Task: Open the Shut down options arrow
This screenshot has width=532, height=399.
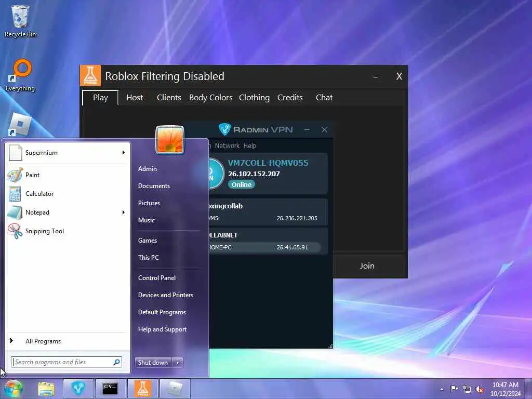Action: click(x=178, y=363)
